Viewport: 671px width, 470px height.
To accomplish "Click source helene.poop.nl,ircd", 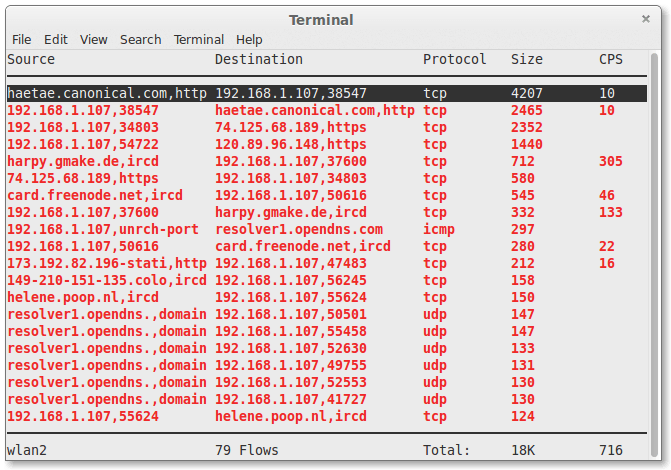I will [x=83, y=297].
